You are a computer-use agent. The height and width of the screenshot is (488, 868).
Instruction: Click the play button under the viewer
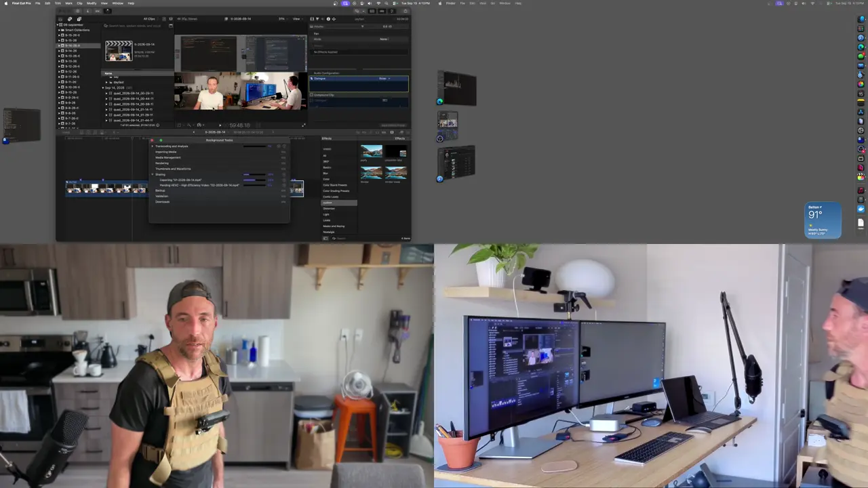[x=219, y=125]
